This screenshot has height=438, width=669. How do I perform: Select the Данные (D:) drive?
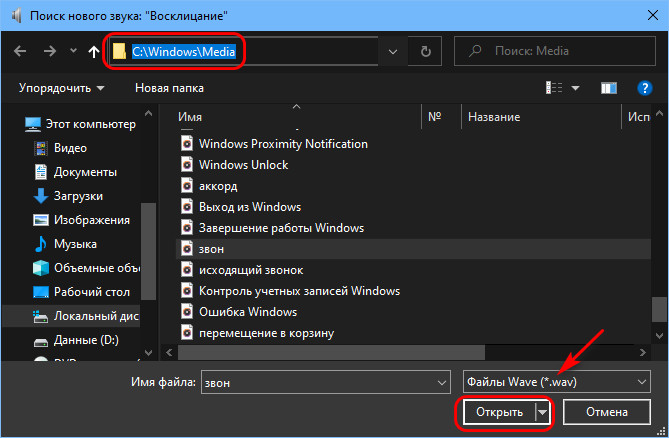click(76, 340)
